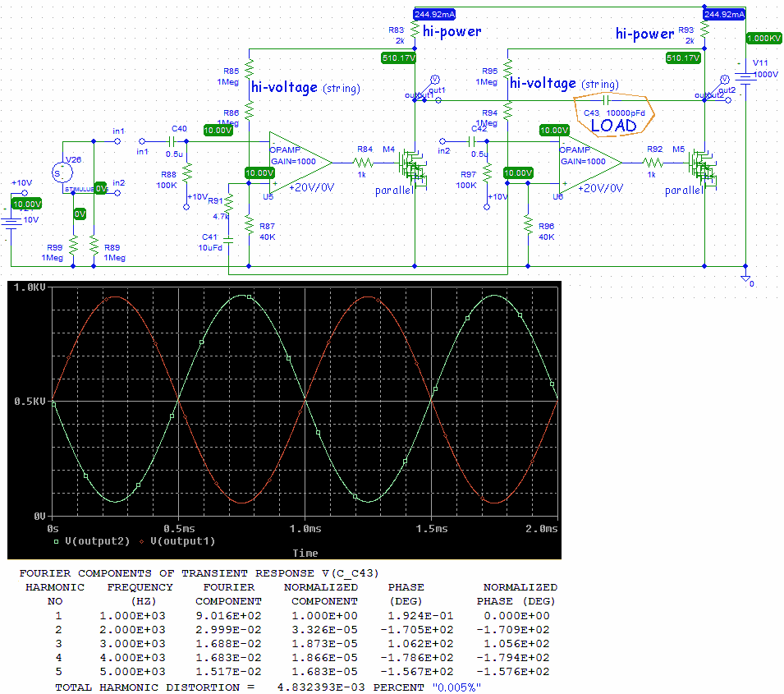The height and width of the screenshot is (694, 784).
Task: Select the R99 1Meg resistor symbol
Action: (x=74, y=246)
